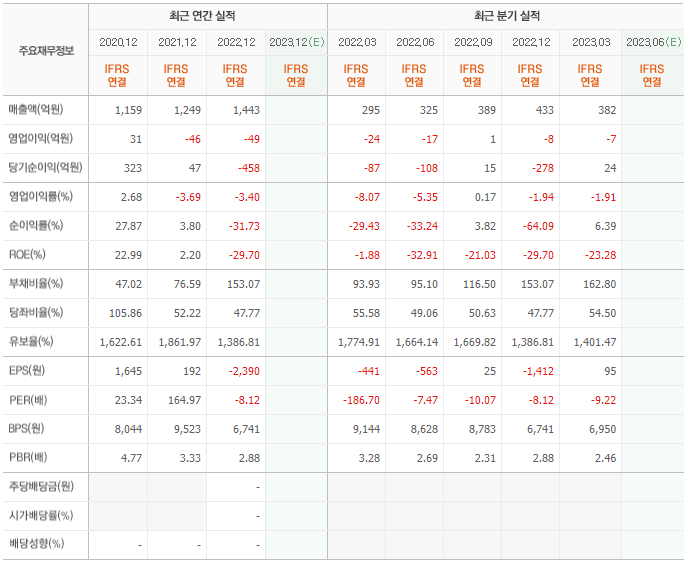This screenshot has width=690, height=563.
Task: Select the 'PBR(배)' row label
Action: coord(28,458)
